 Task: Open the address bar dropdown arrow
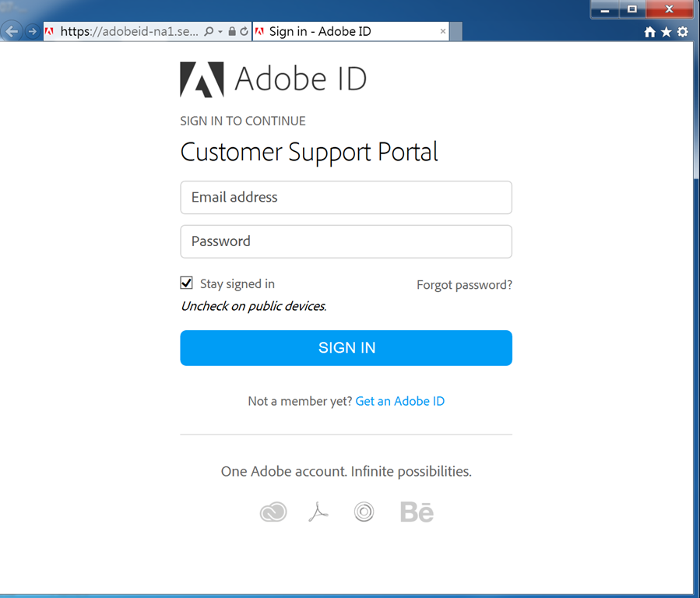coord(220,32)
